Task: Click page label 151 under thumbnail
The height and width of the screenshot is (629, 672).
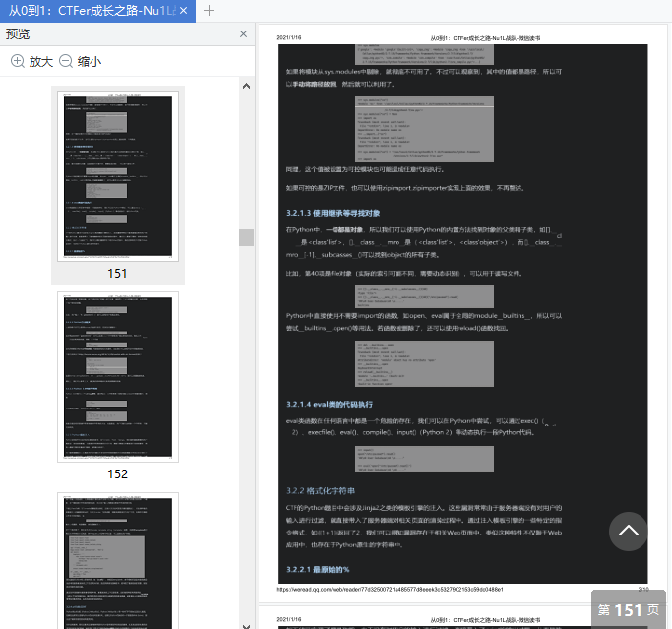Action: click(117, 274)
